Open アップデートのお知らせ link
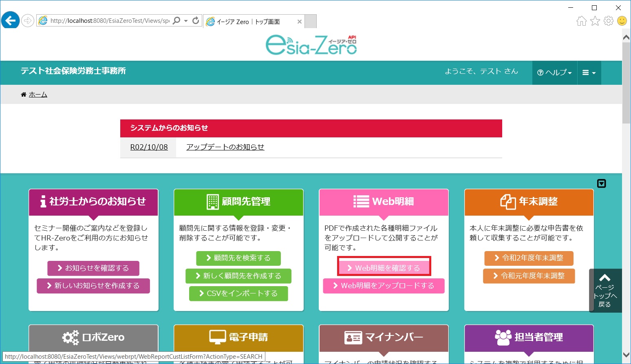Screen dimensions: 631x364 (x=225, y=147)
